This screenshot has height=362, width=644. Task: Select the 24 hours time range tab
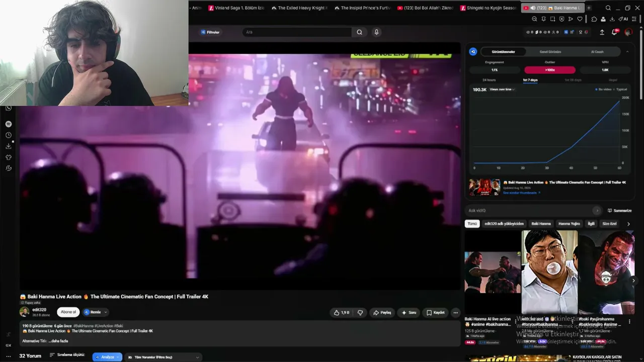(489, 80)
